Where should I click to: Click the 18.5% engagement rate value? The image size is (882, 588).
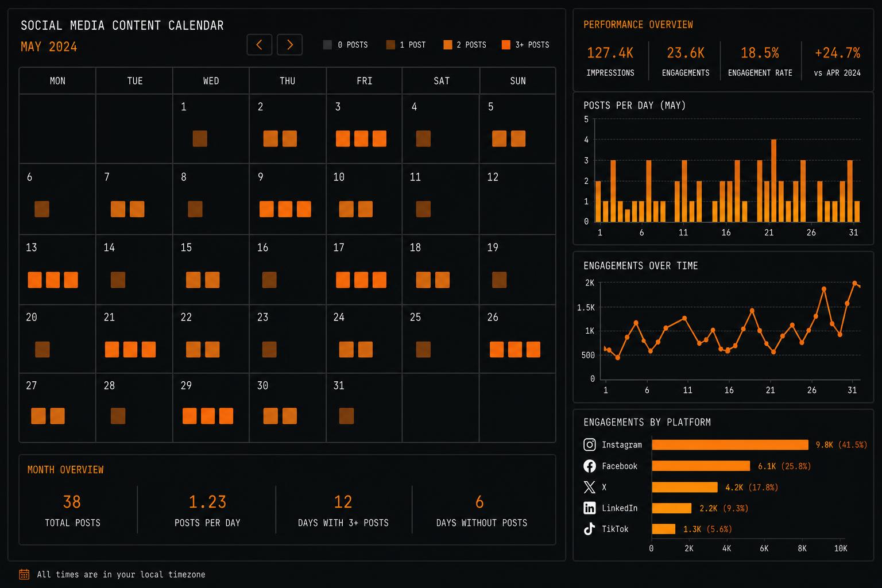pyautogui.click(x=760, y=53)
